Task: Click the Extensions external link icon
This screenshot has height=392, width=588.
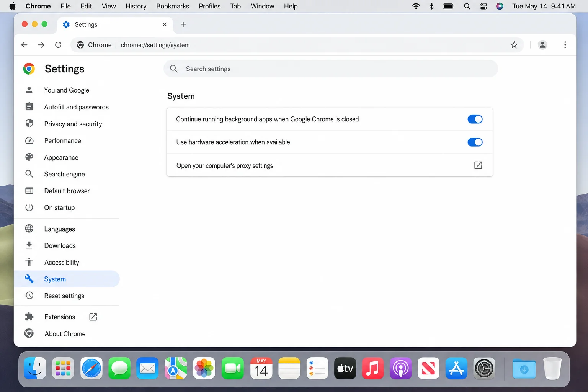Action: pyautogui.click(x=93, y=317)
